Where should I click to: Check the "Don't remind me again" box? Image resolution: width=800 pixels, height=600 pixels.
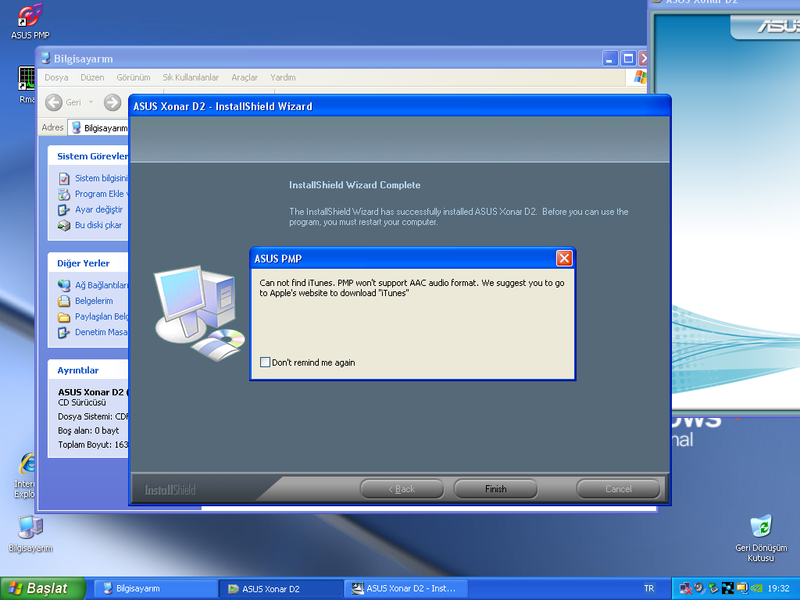265,362
